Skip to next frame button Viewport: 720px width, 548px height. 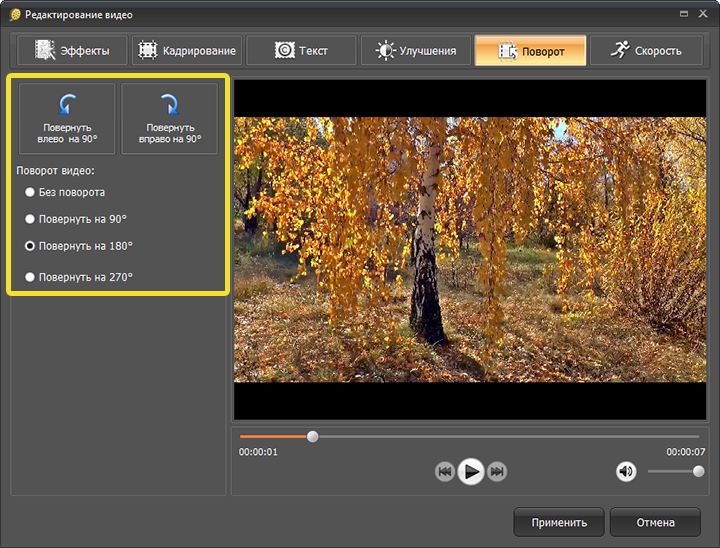point(497,472)
